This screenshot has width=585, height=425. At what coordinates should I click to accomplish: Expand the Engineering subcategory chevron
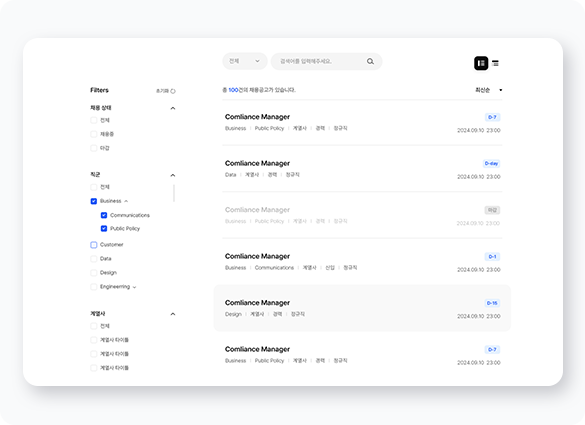point(134,287)
